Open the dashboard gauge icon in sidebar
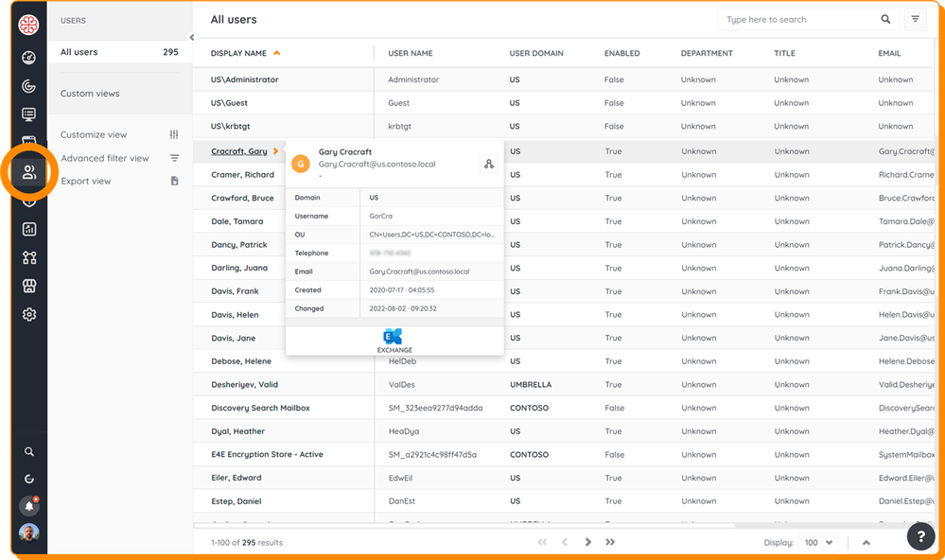 (x=29, y=58)
